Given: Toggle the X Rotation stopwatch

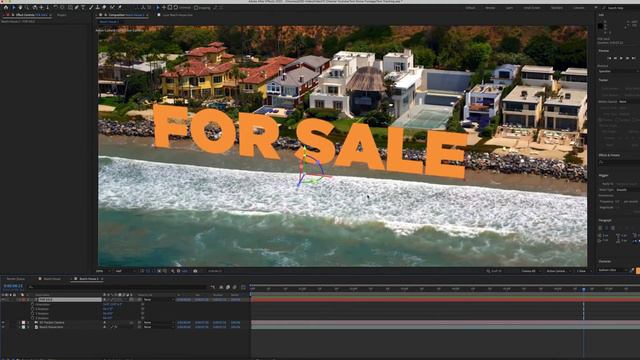Looking at the screenshot, I should (x=32, y=309).
